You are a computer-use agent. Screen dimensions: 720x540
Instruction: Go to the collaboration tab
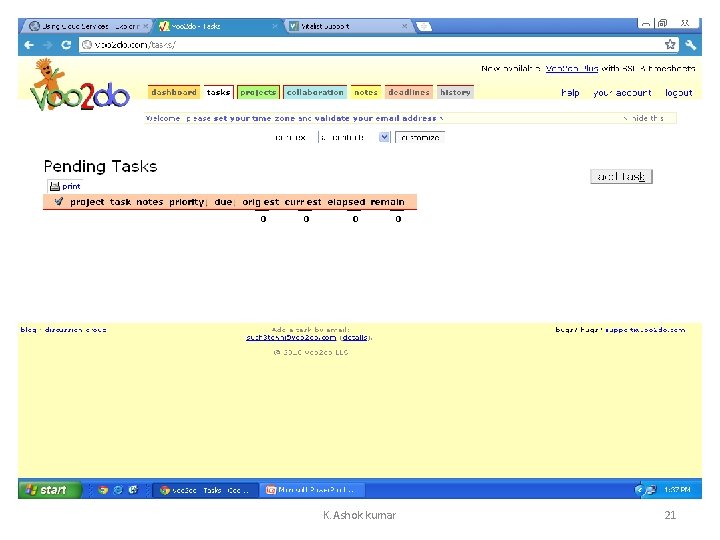[315, 92]
